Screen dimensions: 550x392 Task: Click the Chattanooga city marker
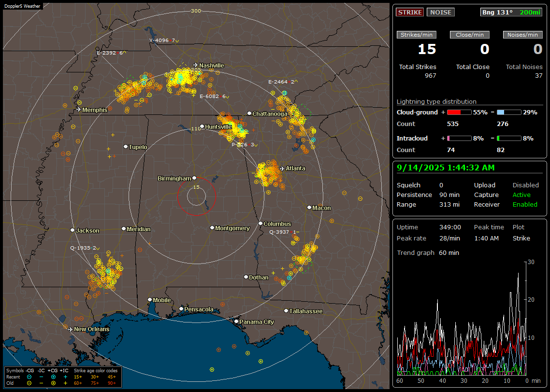(249, 113)
